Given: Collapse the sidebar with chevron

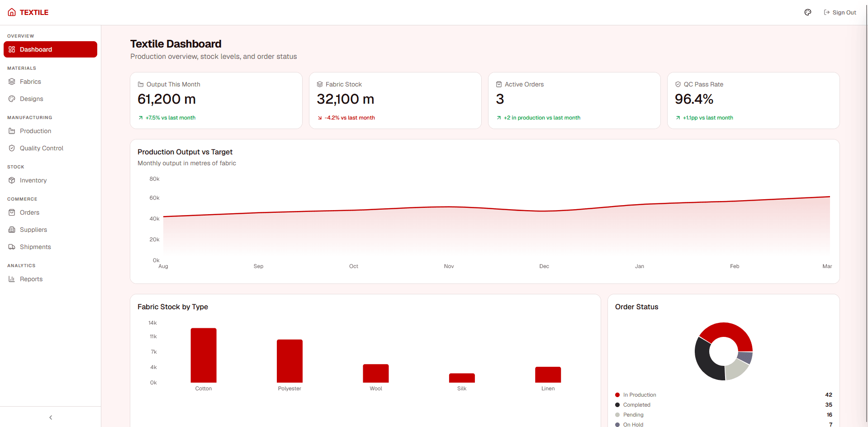Looking at the screenshot, I should point(51,417).
